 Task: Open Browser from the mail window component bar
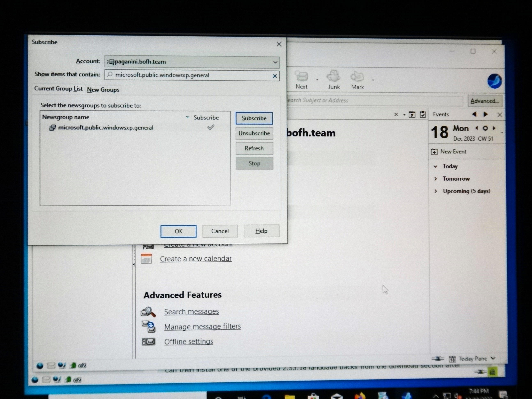40,366
